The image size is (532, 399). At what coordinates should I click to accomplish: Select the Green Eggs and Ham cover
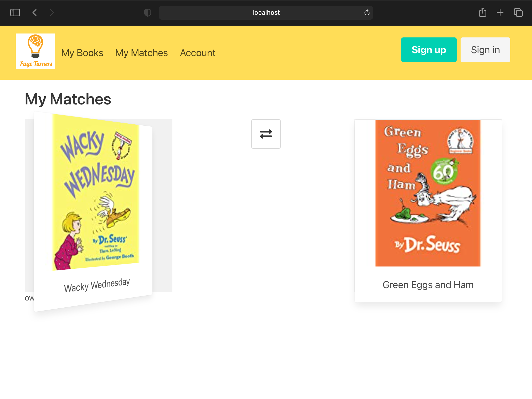(428, 193)
